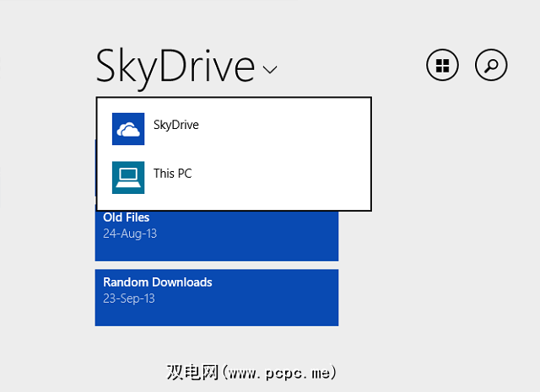Select the SkyDrive text in location menu

[176, 126]
